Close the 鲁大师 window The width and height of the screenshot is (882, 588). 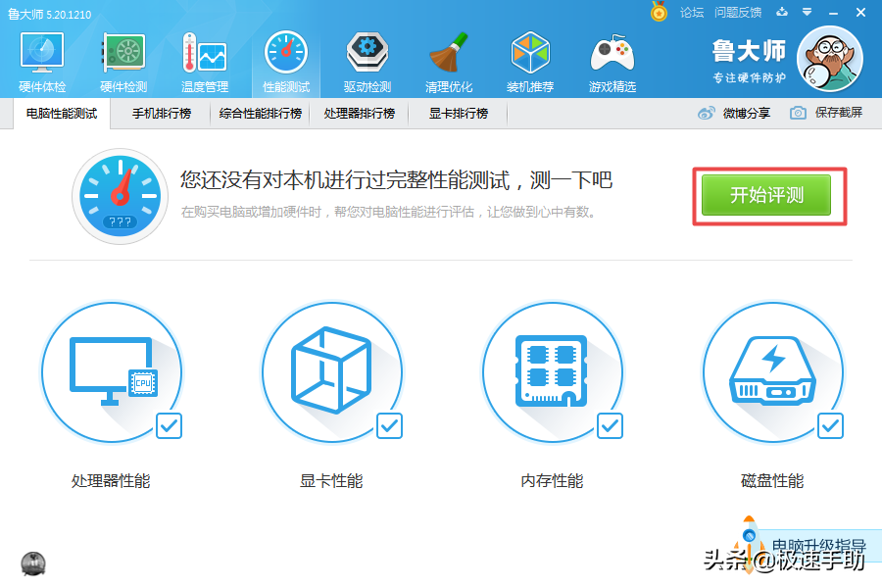[x=860, y=13]
